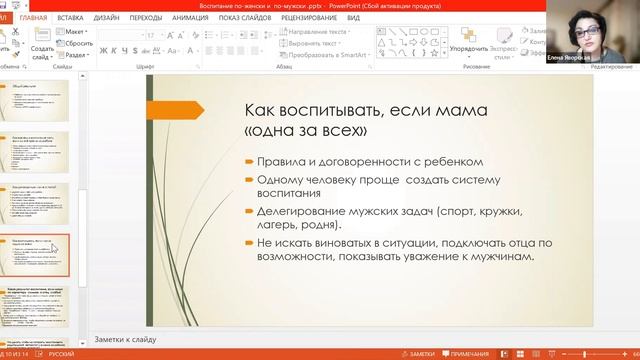This screenshot has height=360, width=640.
Task: Open the Макет layout dropdown
Action: pos(72,31)
